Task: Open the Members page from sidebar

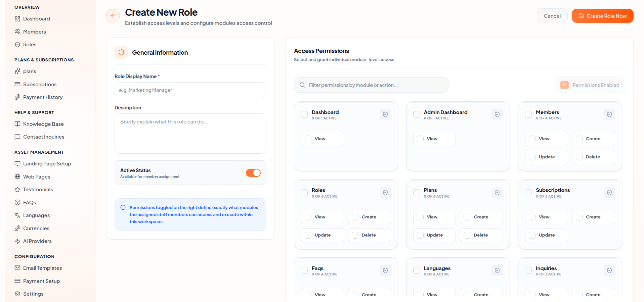Action: click(x=34, y=32)
